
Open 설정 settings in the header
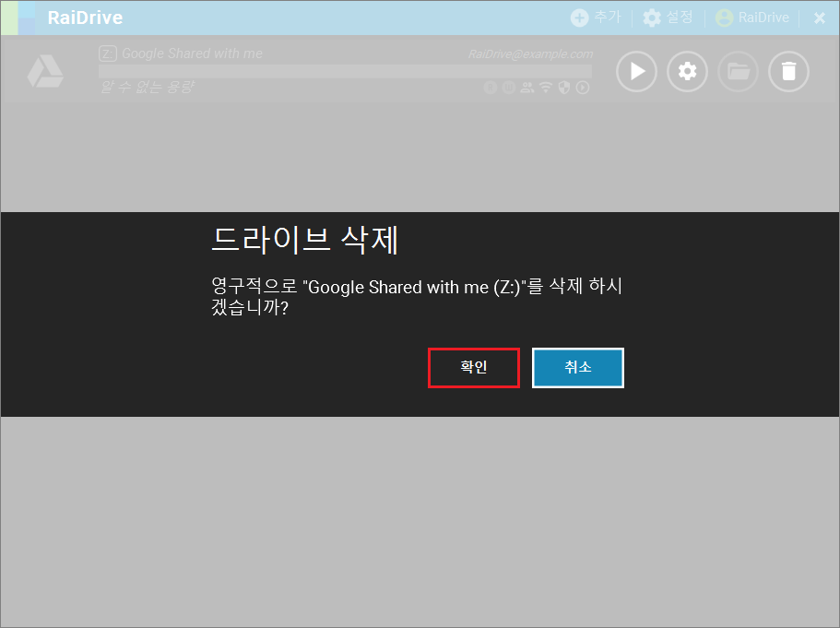coord(668,18)
